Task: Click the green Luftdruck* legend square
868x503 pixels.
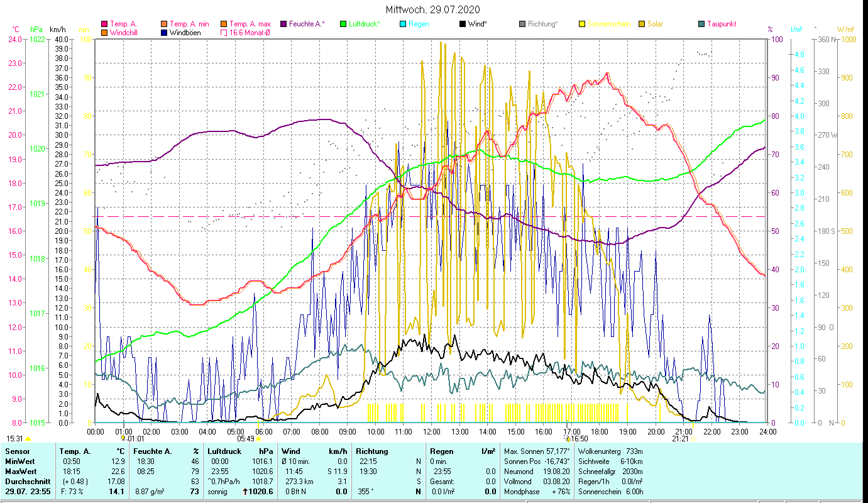Action: click(343, 24)
